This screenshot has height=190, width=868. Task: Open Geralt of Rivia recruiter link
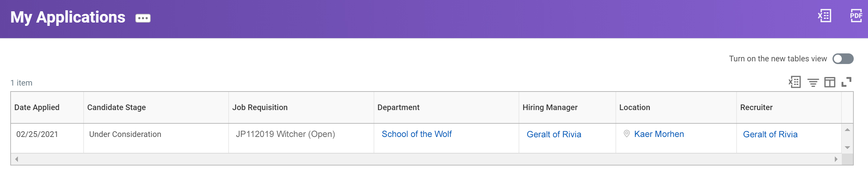pos(770,134)
